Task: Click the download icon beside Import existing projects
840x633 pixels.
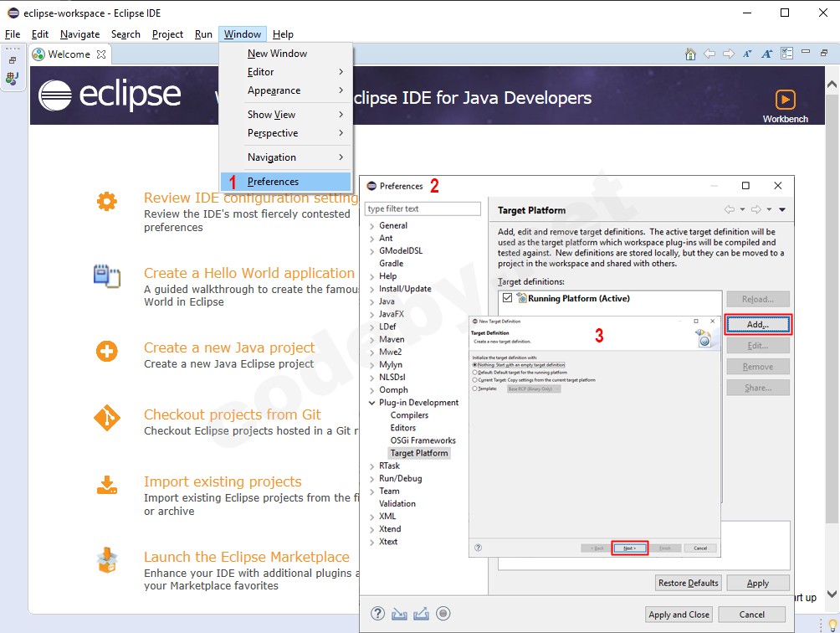Action: tap(106, 485)
